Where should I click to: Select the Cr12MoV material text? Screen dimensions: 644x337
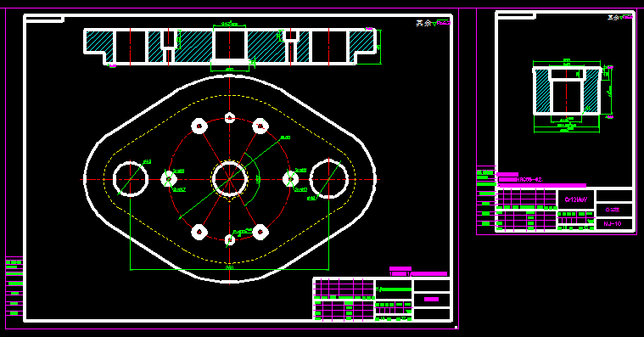pos(576,199)
